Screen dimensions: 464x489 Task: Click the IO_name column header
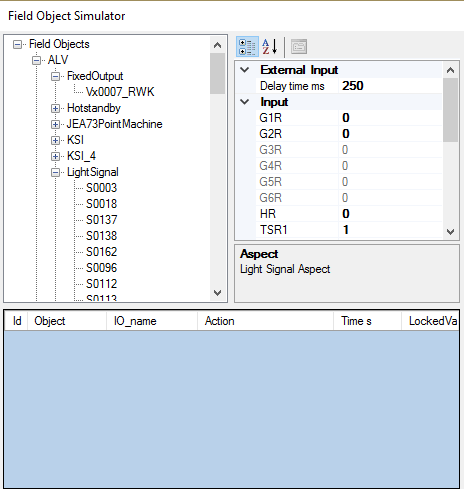(152, 321)
